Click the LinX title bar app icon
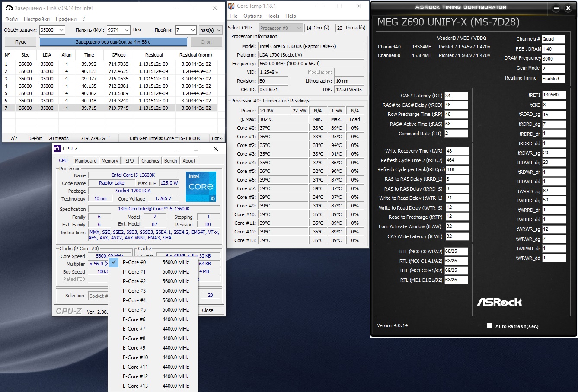 (9, 8)
